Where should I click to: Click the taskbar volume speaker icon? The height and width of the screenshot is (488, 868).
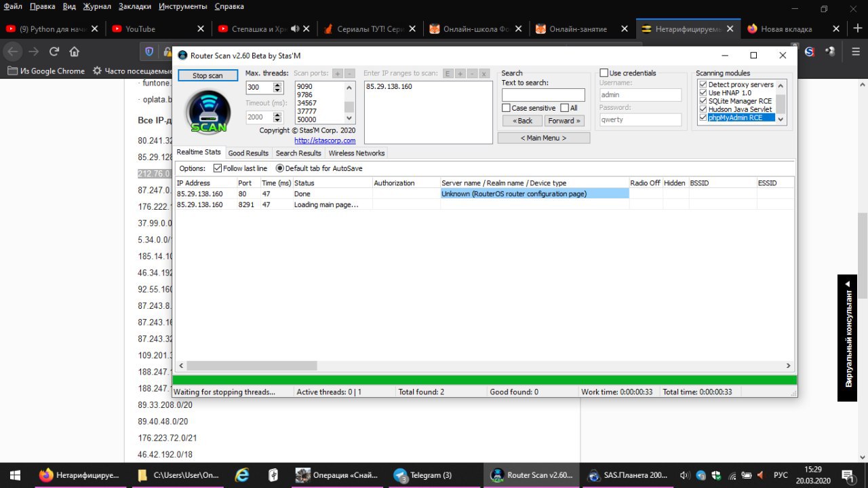tap(685, 475)
